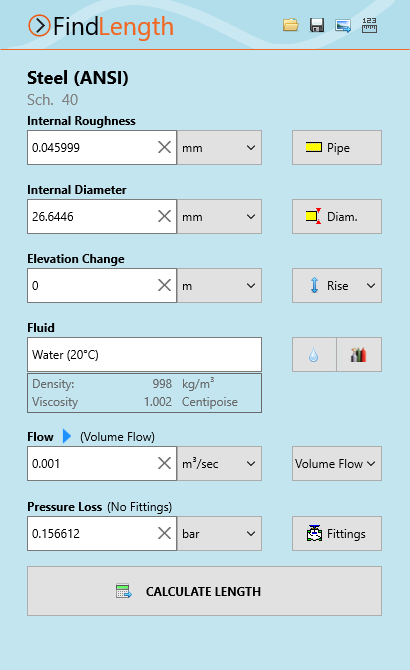Screen dimensions: 410x670
Task: Open the Diam. selection button
Action: click(x=337, y=216)
